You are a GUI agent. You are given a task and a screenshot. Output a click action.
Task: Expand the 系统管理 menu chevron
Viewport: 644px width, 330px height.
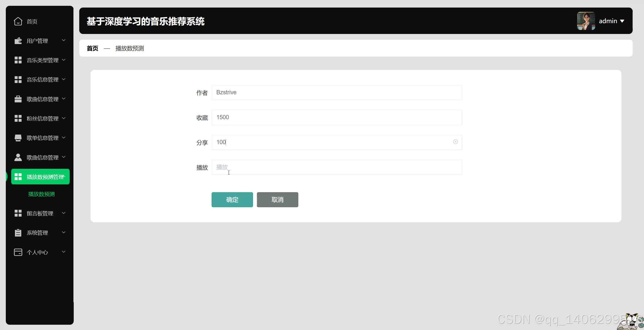coord(64,232)
